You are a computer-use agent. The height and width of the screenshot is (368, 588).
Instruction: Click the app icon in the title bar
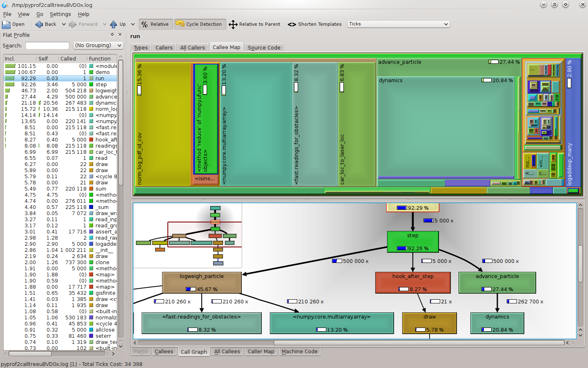pyautogui.click(x=5, y=5)
